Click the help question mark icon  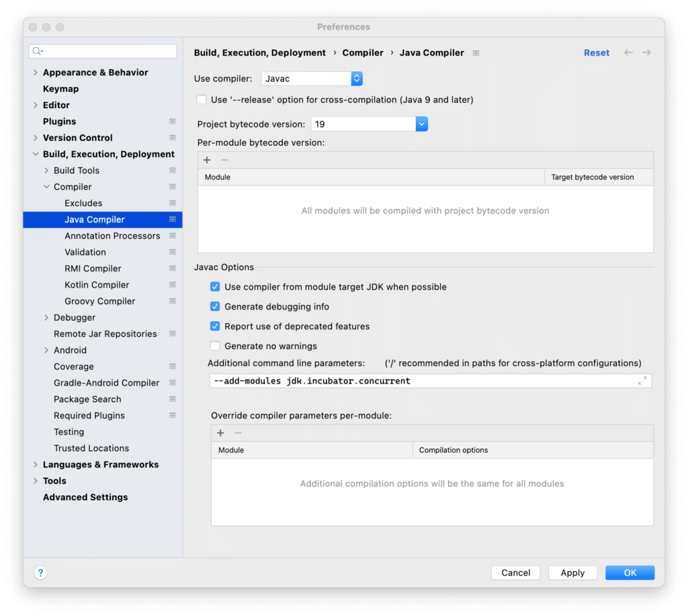click(x=40, y=572)
